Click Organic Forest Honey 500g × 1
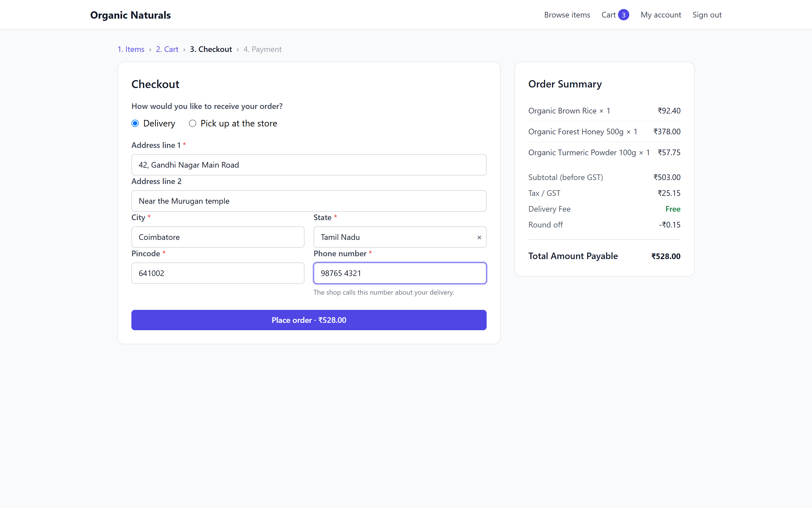This screenshot has height=508, width=812. [x=582, y=131]
